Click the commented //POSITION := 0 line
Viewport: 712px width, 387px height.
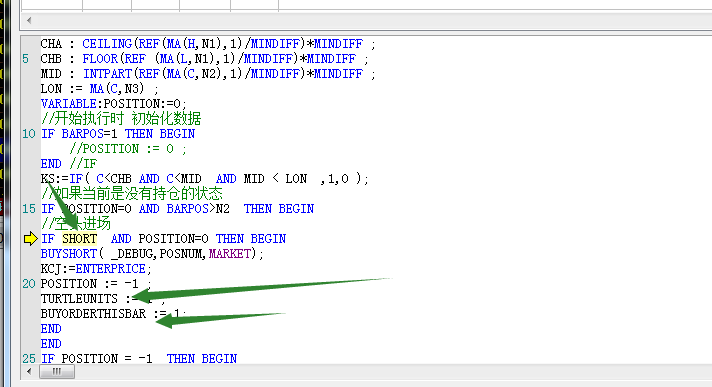pos(128,149)
